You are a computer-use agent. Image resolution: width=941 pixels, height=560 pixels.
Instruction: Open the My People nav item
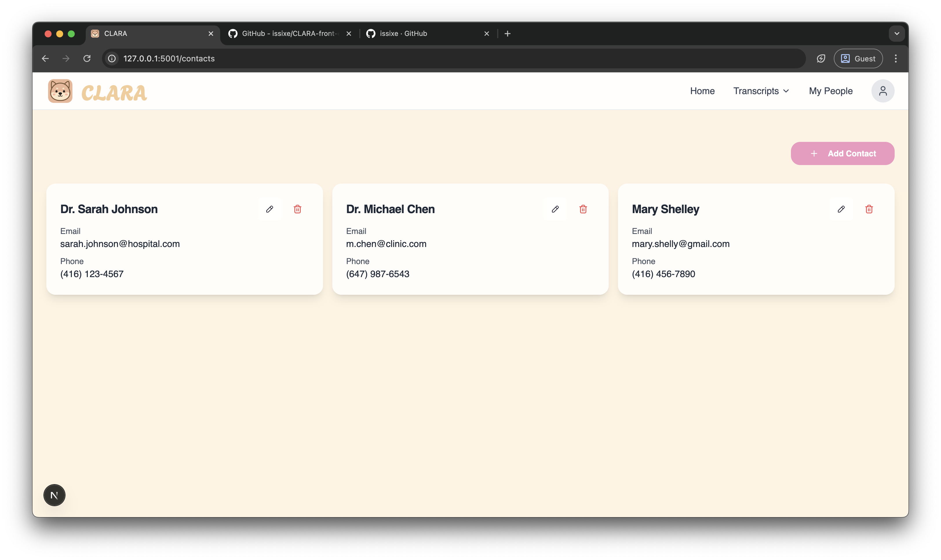[x=830, y=91]
